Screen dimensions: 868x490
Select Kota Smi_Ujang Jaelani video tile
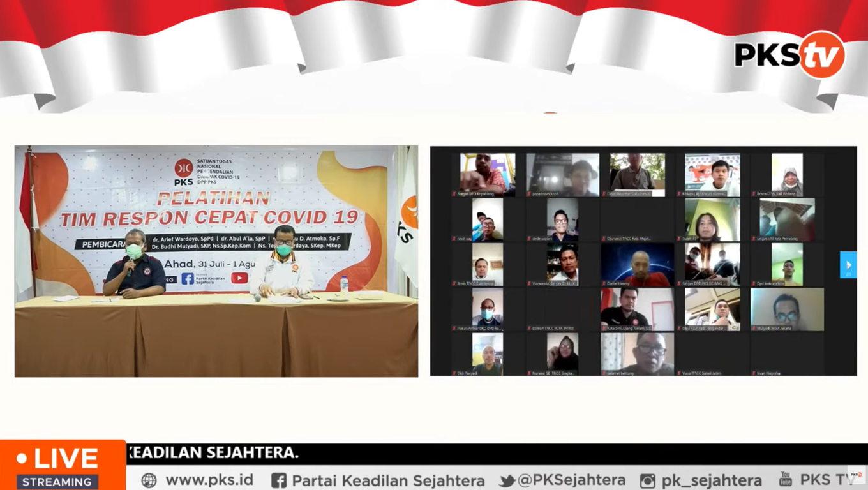(637, 309)
